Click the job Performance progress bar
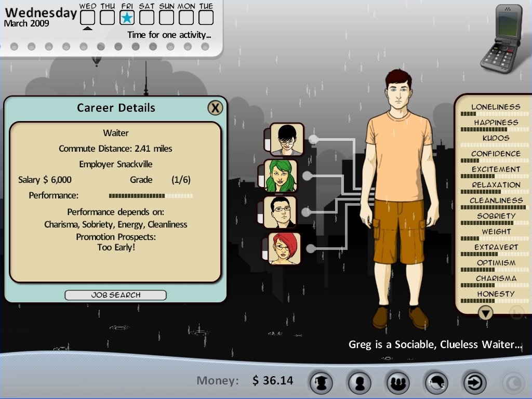Viewport: 532px width, 399px height. coord(151,196)
